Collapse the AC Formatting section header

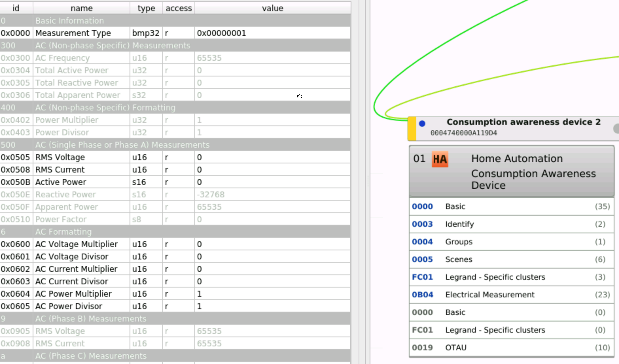(x=175, y=232)
